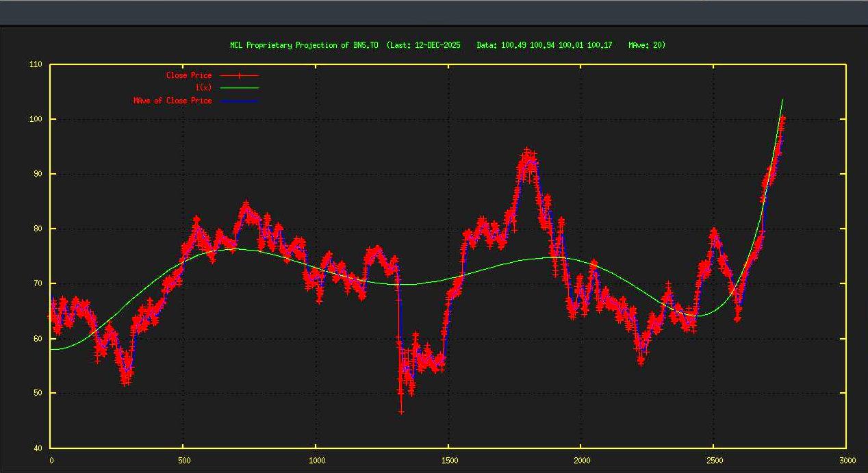Viewport: 868px width, 473px height.
Task: Click the y-axis label 100
Action: click(36, 119)
